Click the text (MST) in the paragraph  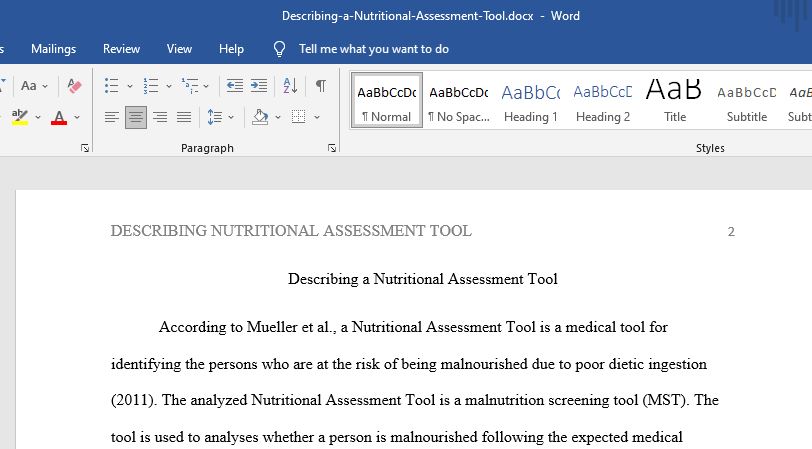tap(666, 400)
